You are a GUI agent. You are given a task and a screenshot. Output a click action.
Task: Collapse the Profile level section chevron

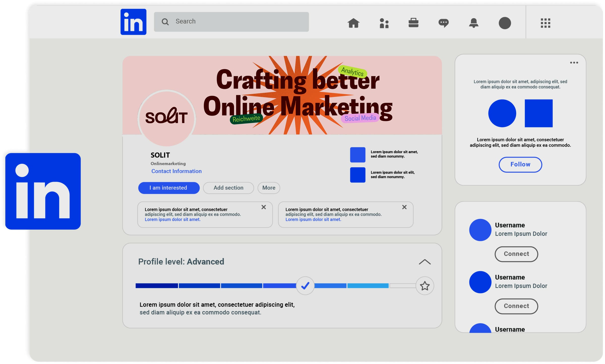pos(425,262)
